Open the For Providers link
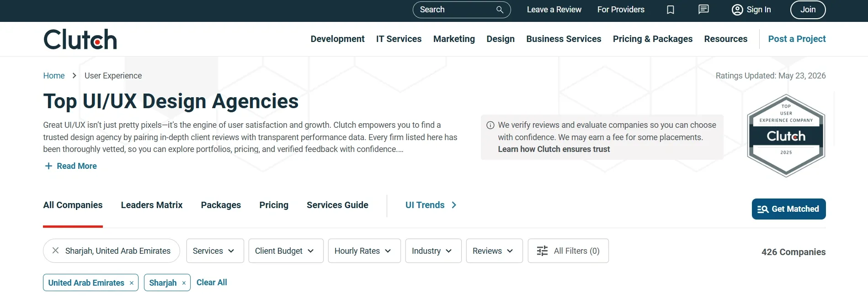 pos(621,10)
